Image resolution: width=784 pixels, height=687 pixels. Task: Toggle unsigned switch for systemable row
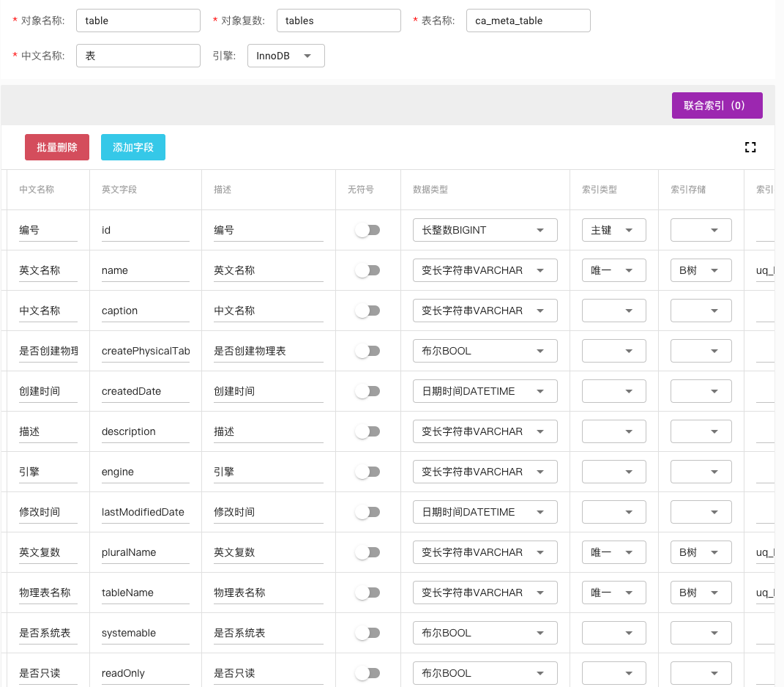pos(368,633)
